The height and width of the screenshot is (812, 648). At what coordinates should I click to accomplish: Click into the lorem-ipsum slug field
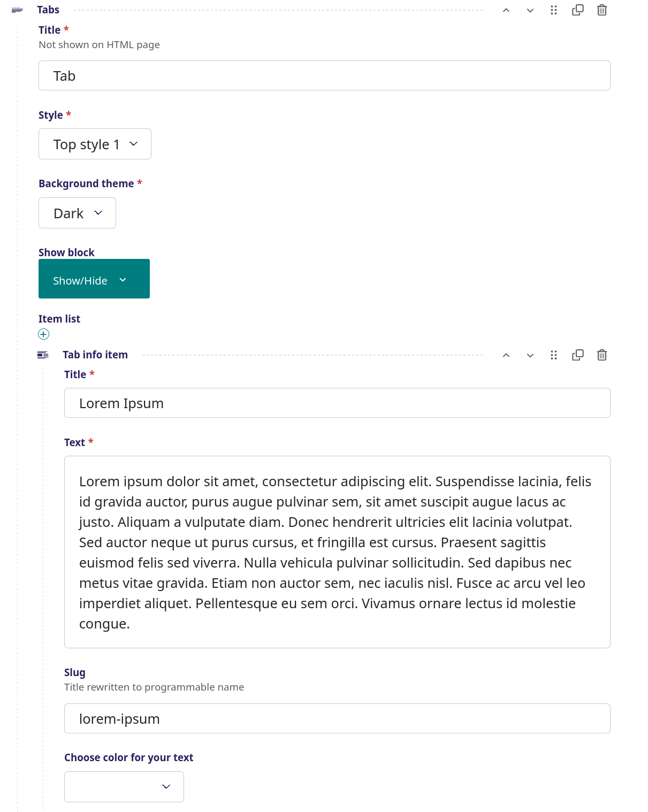click(x=337, y=718)
